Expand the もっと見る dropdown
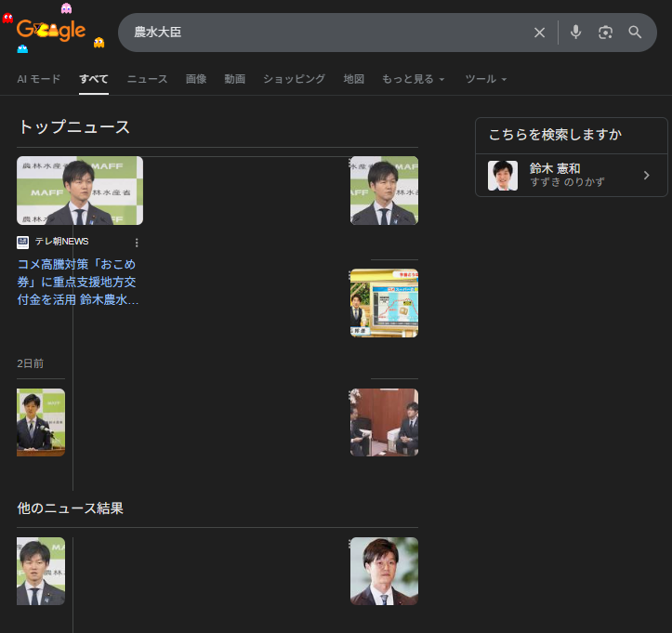 413,79
